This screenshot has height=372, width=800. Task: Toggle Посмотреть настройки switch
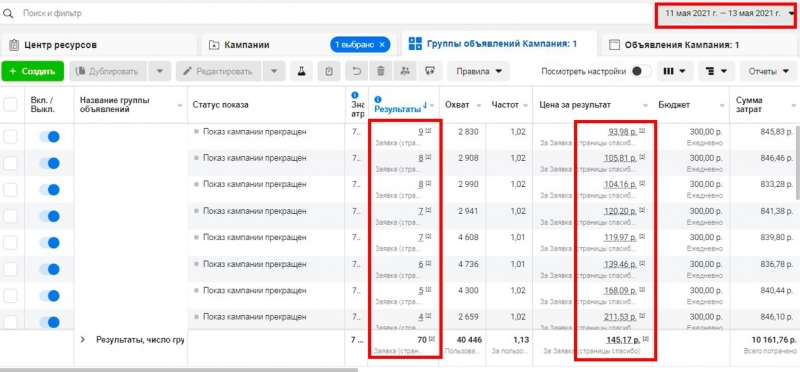point(641,71)
